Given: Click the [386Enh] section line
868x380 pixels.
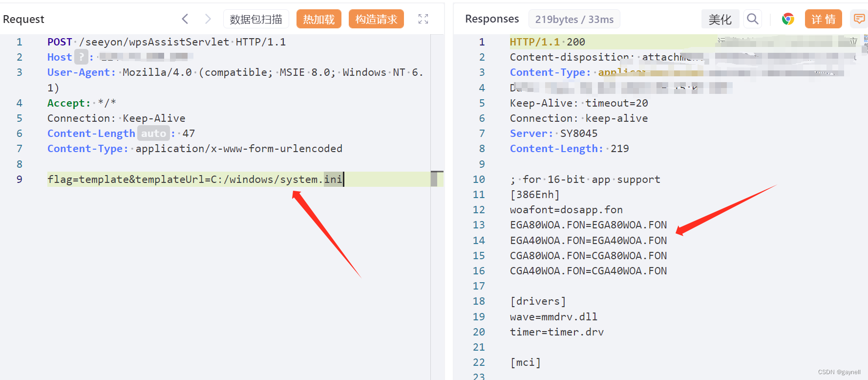Looking at the screenshot, I should (535, 195).
